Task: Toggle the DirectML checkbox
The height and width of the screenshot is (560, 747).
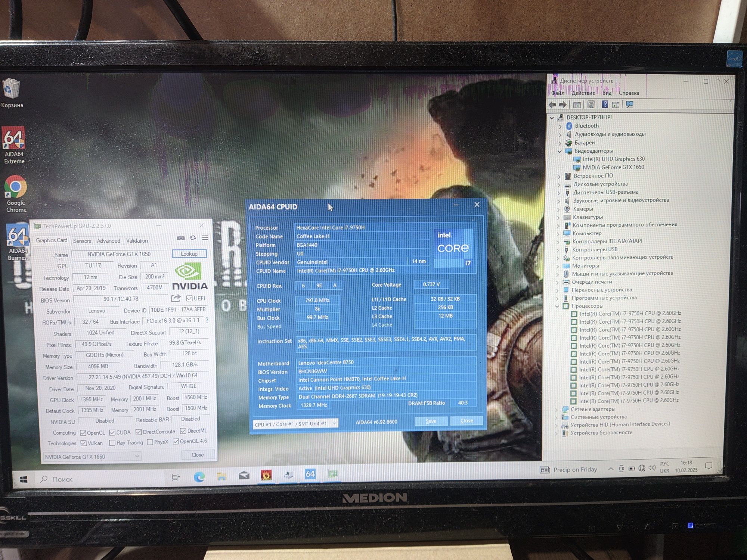Action: pyautogui.click(x=183, y=431)
